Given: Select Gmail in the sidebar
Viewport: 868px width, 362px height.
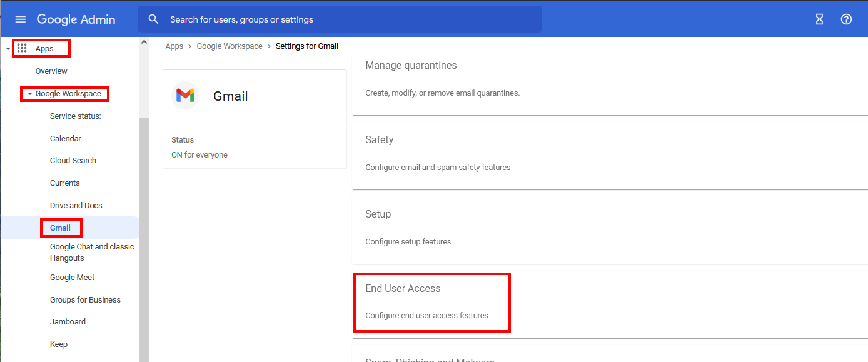Looking at the screenshot, I should tap(61, 228).
